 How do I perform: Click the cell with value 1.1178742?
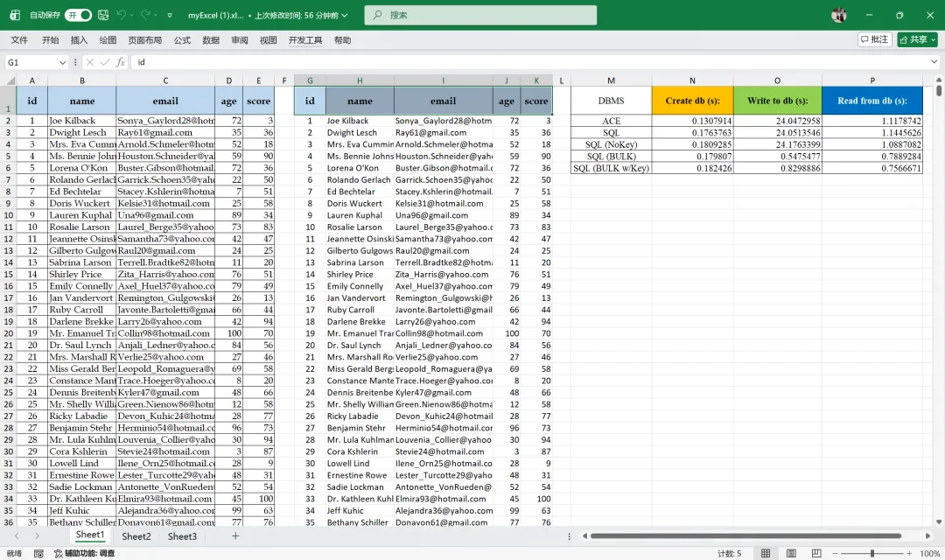(872, 121)
